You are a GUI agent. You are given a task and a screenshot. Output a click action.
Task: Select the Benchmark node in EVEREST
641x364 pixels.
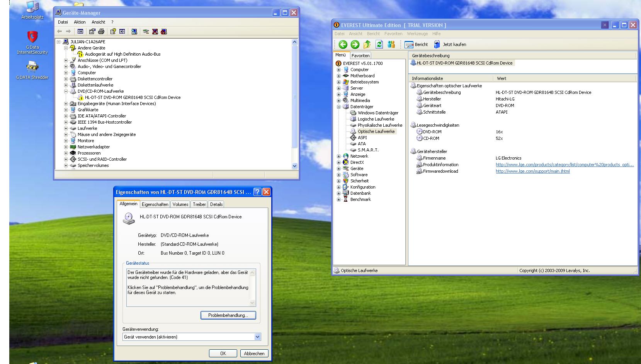click(360, 199)
